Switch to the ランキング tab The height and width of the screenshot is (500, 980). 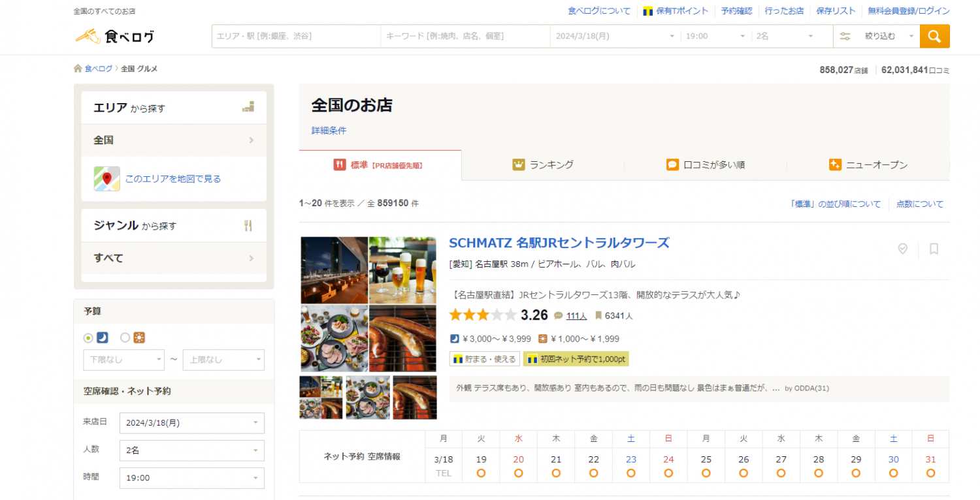click(543, 165)
